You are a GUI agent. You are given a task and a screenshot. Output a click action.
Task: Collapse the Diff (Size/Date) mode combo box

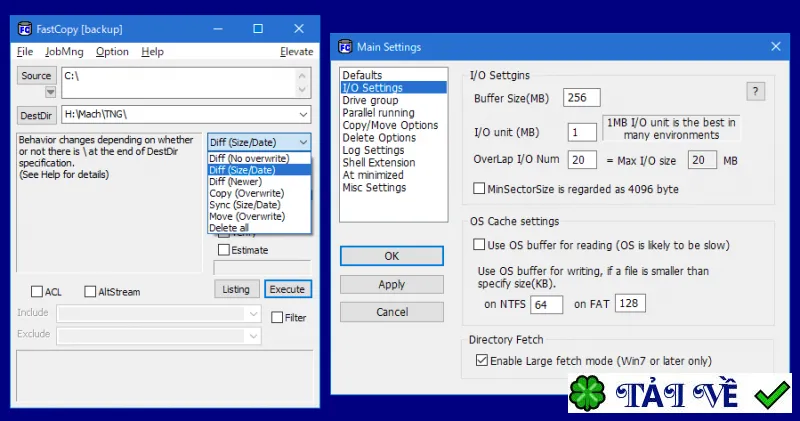[303, 142]
